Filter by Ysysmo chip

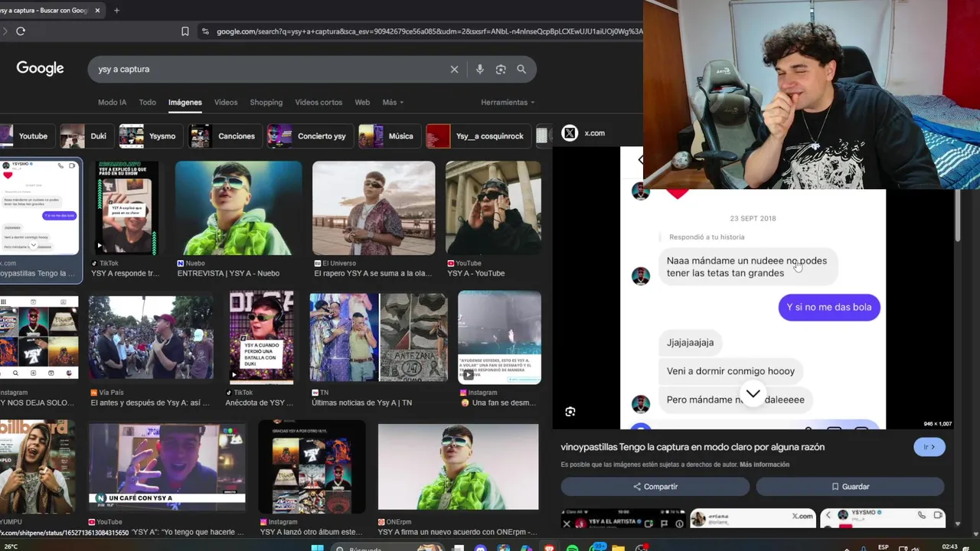pos(149,136)
